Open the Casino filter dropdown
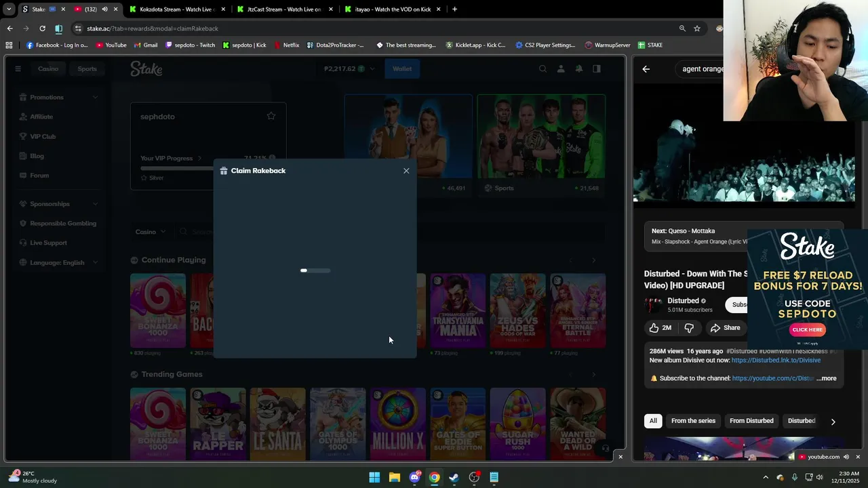868x488 pixels. (x=150, y=232)
